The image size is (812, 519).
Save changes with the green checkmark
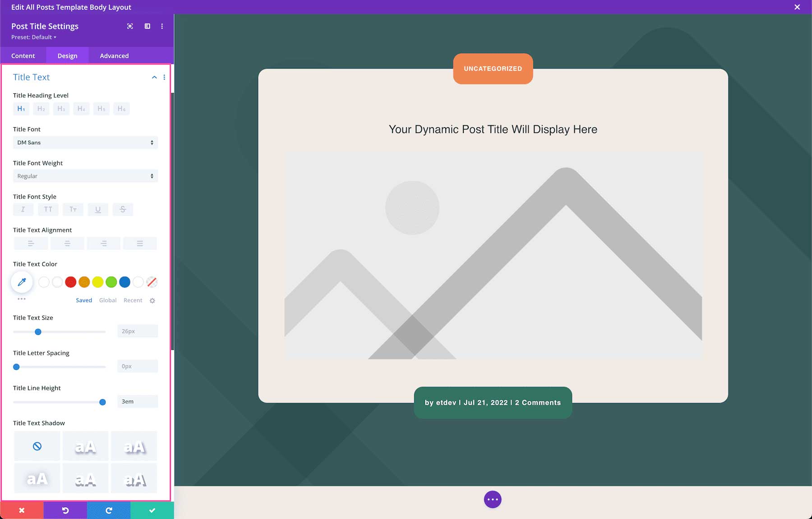(152, 510)
